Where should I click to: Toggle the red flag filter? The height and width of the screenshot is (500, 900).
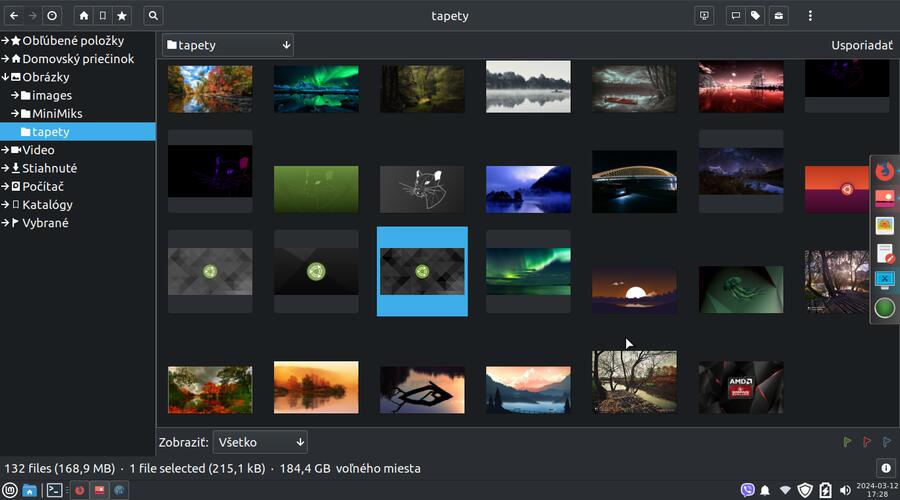867,442
